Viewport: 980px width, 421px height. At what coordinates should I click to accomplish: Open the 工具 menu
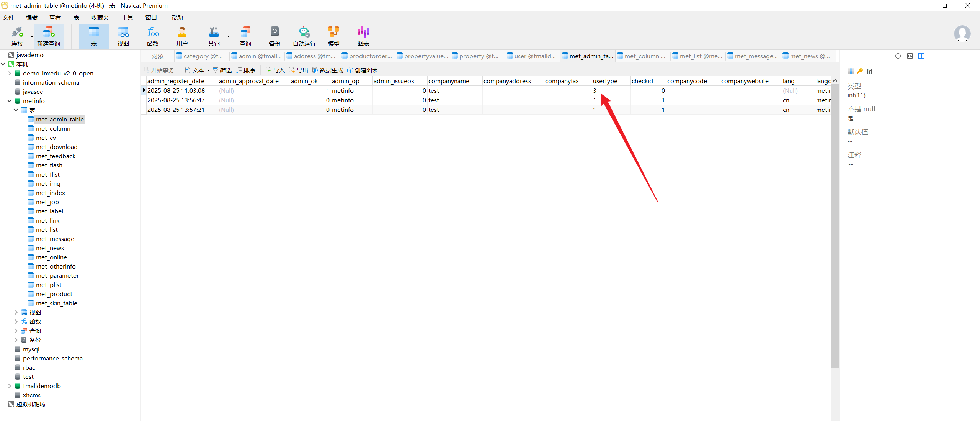pyautogui.click(x=127, y=17)
